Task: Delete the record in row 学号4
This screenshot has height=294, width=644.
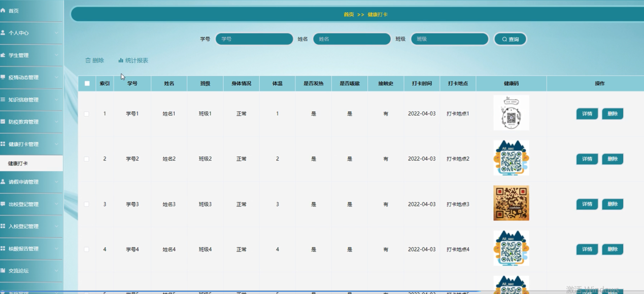Action: pyautogui.click(x=613, y=249)
